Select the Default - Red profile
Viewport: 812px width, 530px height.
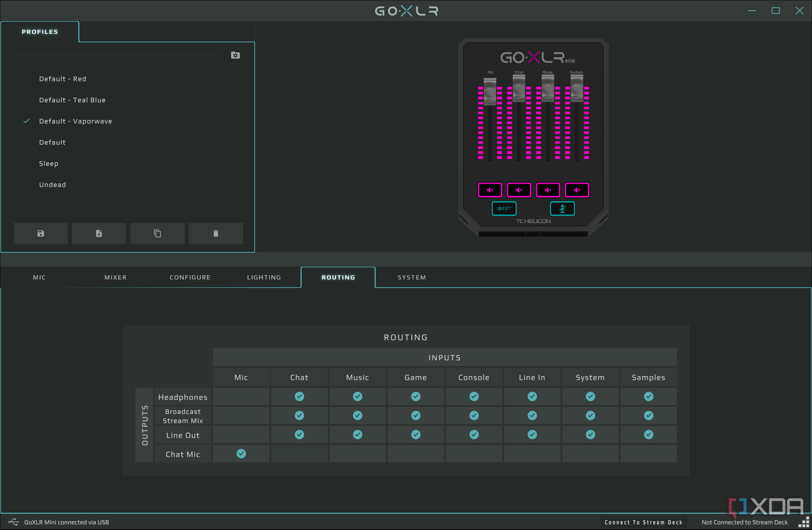pyautogui.click(x=63, y=79)
